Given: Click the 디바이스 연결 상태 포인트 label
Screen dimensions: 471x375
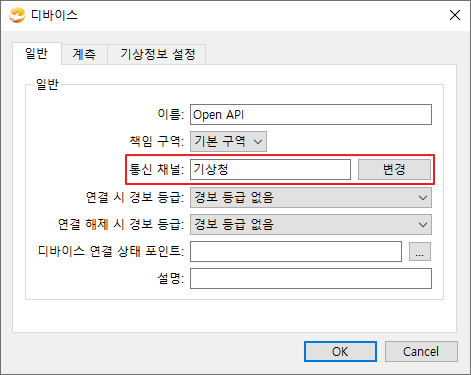Looking at the screenshot, I should tap(111, 251).
